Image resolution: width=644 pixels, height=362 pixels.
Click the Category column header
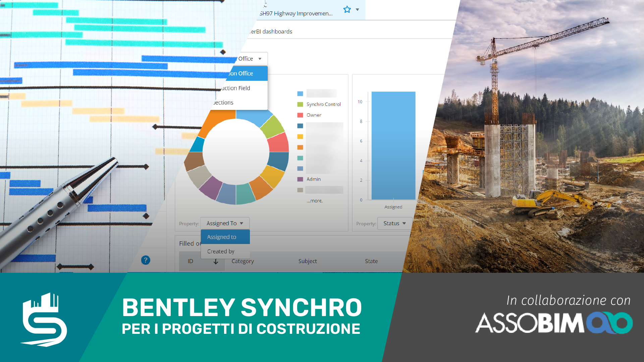[x=243, y=261]
